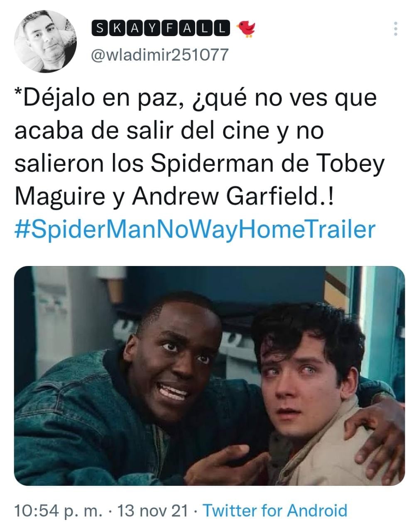Open the attached photo of two men
419x532 pixels.
point(209,376)
